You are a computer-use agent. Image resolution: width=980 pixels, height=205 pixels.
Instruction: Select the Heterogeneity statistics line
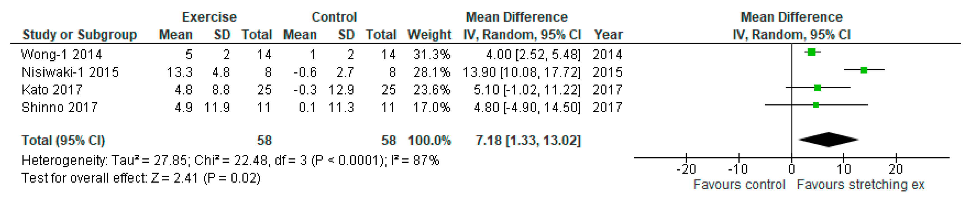point(230,160)
